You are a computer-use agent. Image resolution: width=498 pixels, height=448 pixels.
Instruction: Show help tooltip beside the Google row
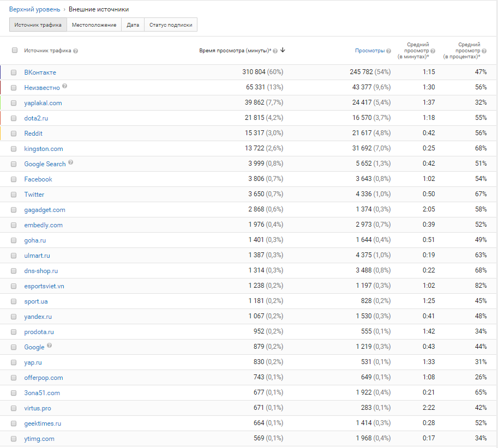[x=49, y=345]
